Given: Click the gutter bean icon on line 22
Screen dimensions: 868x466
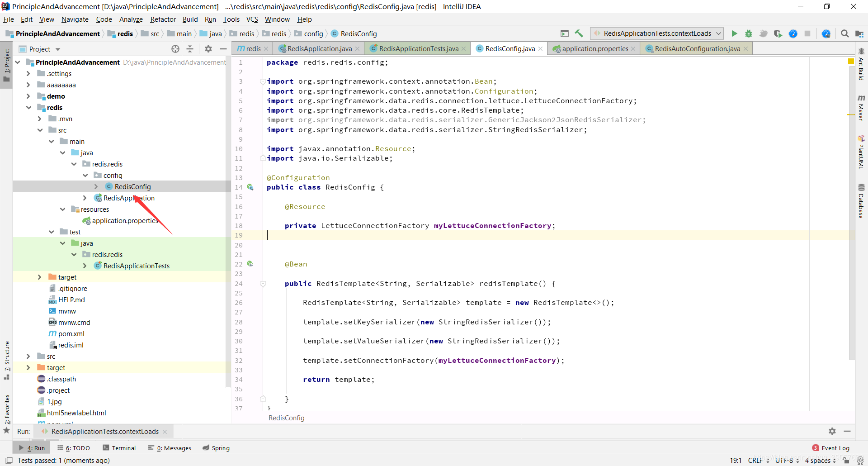Looking at the screenshot, I should (x=250, y=264).
